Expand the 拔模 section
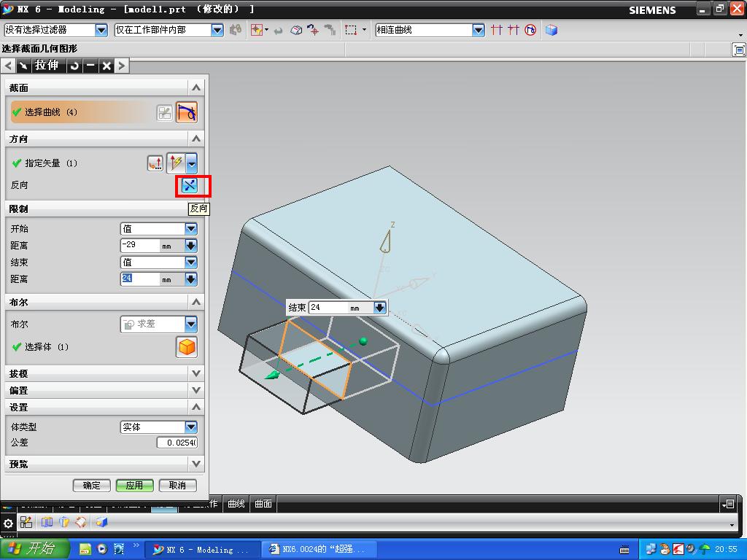Viewport: 747px width, 560px height. tap(196, 373)
